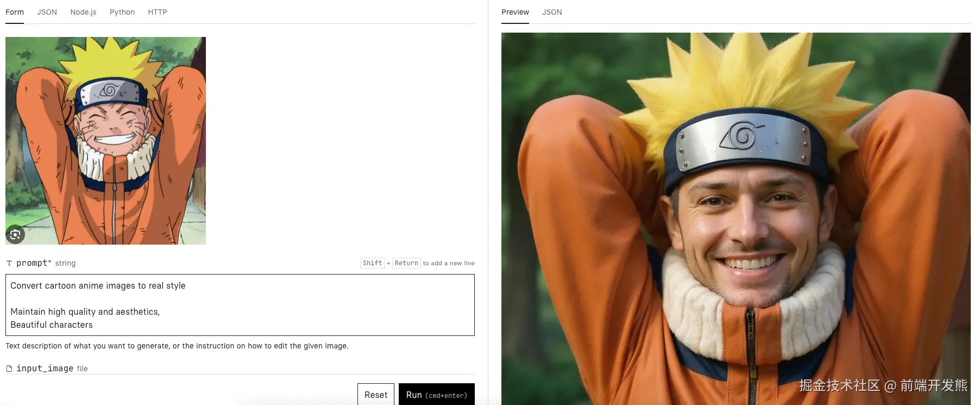
Task: Click the file icon beside input_image
Action: click(x=9, y=369)
